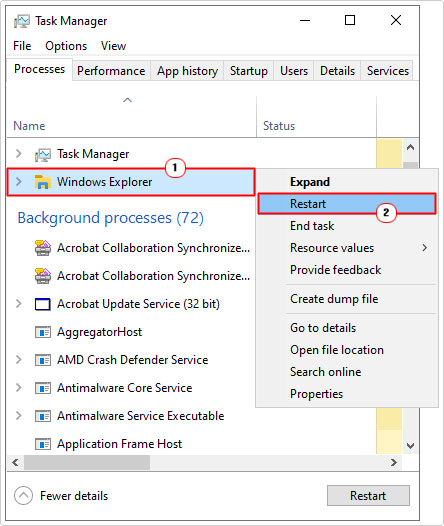The image size is (444, 526).
Task: Click the horizontal scrollbar left arrow
Action: pos(15,463)
